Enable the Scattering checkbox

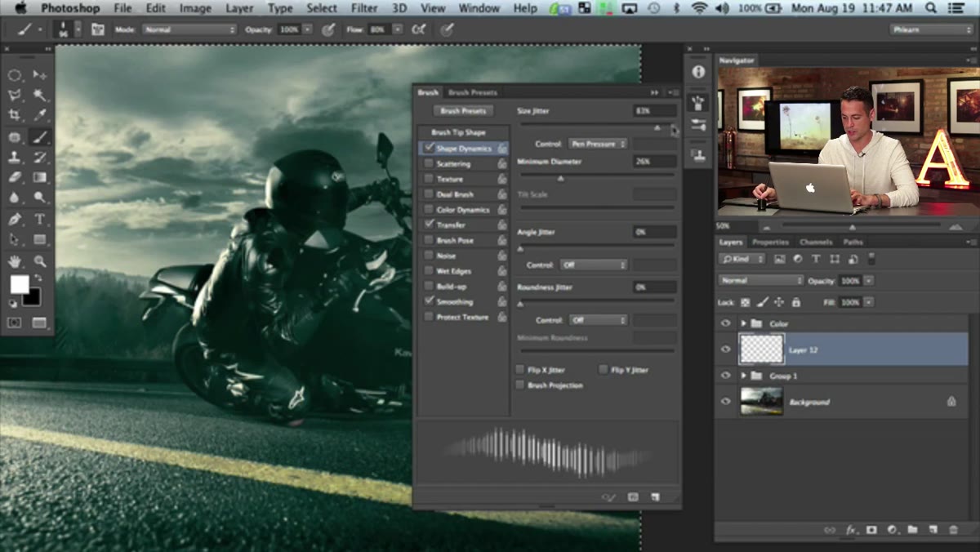click(429, 164)
